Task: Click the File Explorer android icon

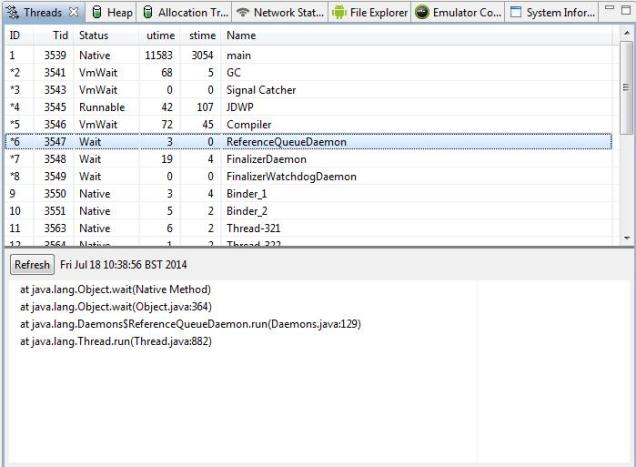Action: tap(339, 12)
